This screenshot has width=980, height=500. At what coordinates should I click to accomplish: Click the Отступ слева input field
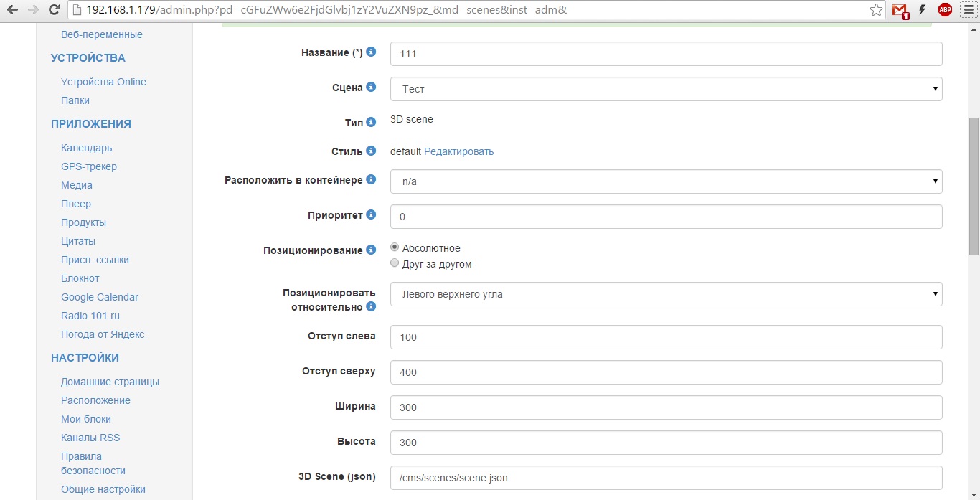[666, 337]
